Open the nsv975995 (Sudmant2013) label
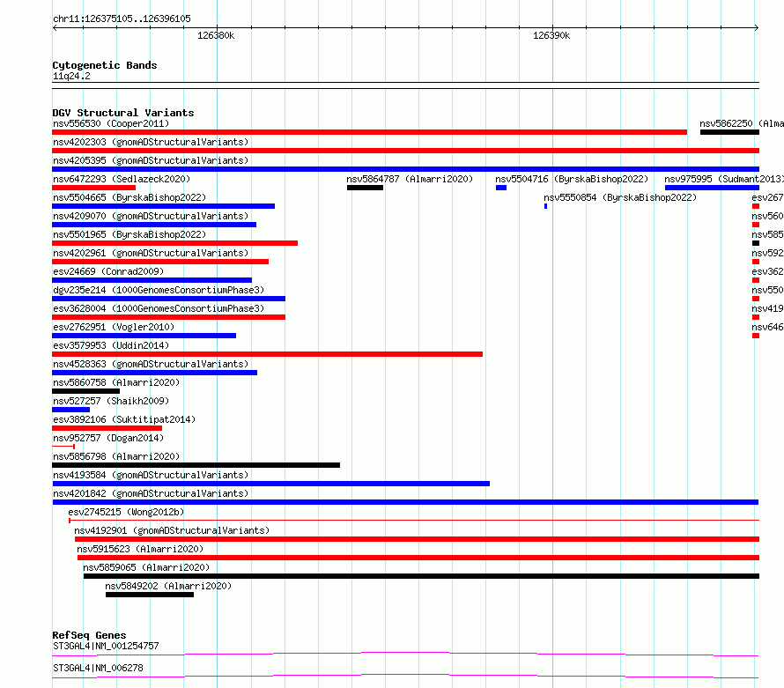 [724, 179]
